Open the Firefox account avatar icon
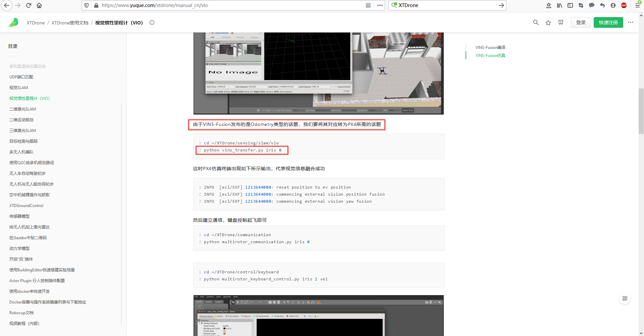The image size is (644, 336). pyautogui.click(x=613, y=5)
